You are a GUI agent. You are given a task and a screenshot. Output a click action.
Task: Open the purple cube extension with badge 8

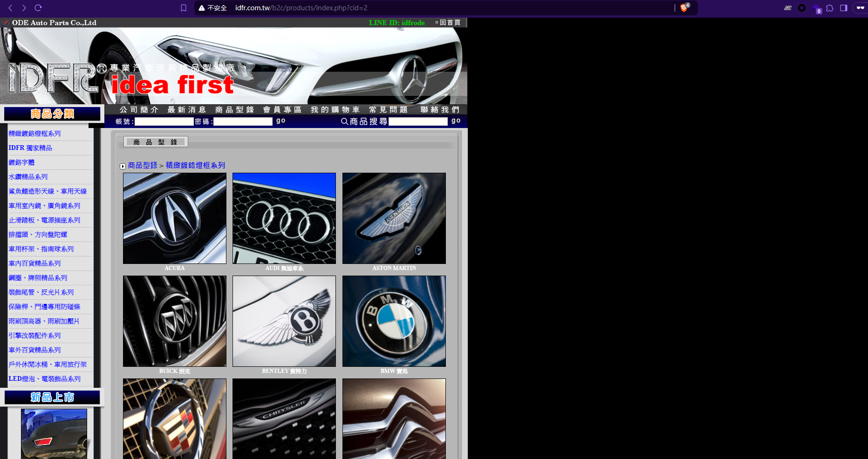816,8
